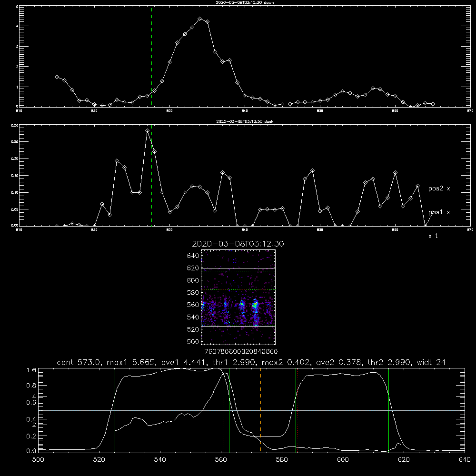Screen dimensions: 476x476
Task: Open the color spectrogram image thumbnail
Action: tap(238, 297)
